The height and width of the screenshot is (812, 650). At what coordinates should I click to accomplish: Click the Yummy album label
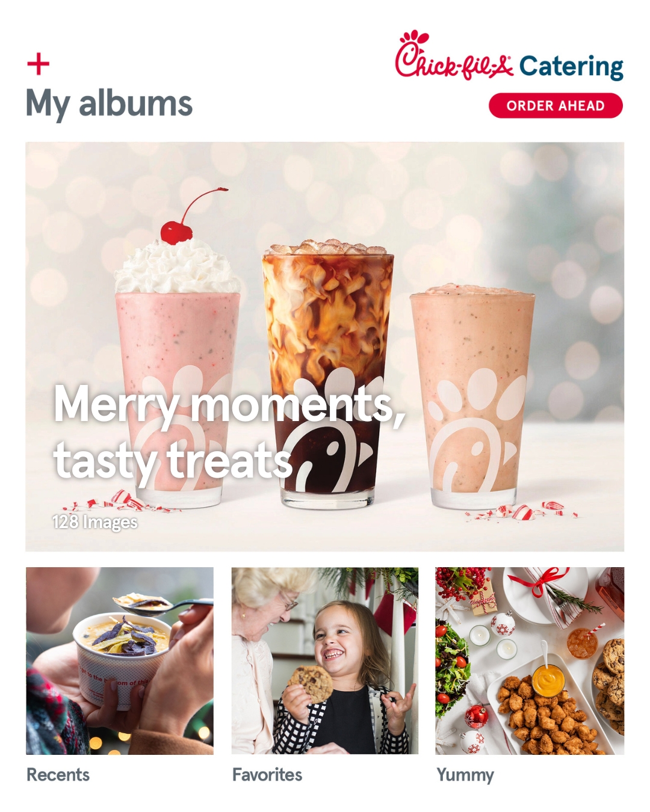coord(465,775)
